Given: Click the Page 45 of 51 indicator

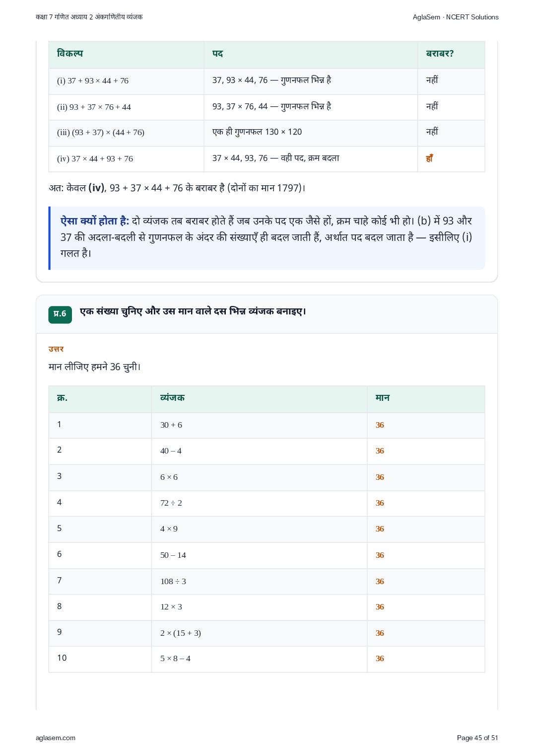Looking at the screenshot, I should pos(477,738).
